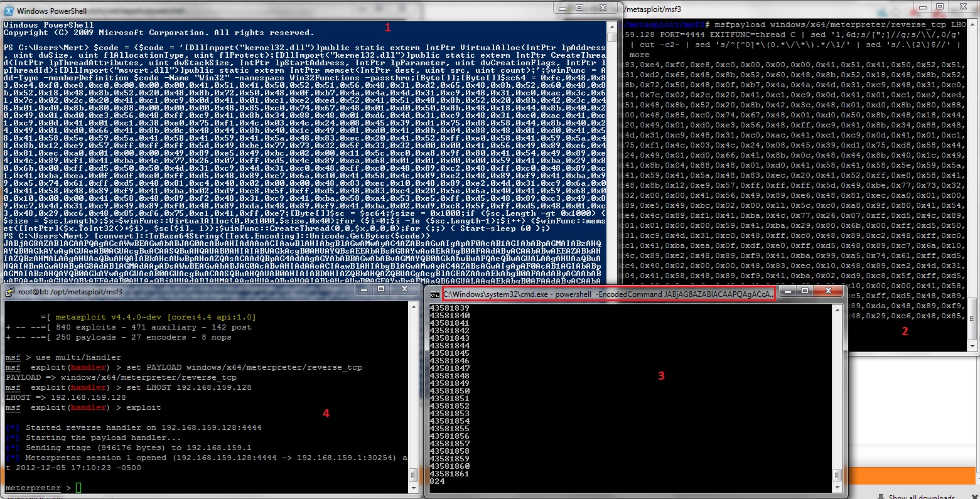Click the 'LHOST => 192.168.159.128' output line
Screen dimensions: 980x499
pos(66,397)
